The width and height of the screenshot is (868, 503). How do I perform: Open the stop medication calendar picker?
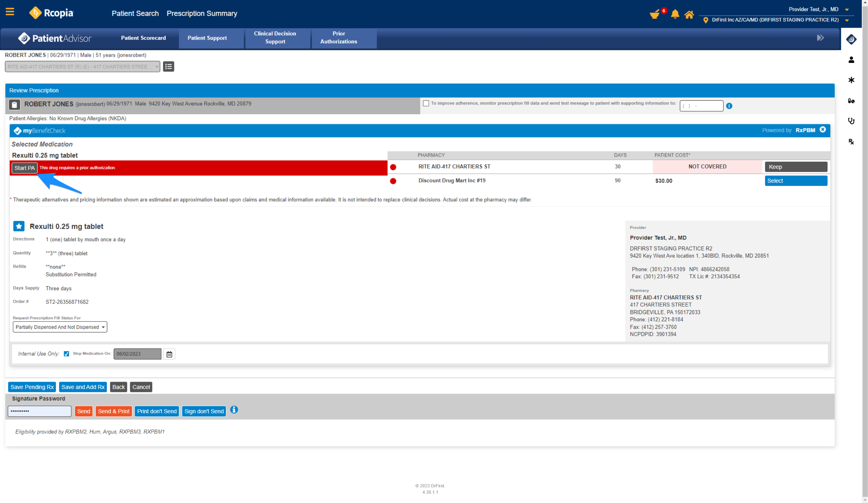click(x=169, y=354)
